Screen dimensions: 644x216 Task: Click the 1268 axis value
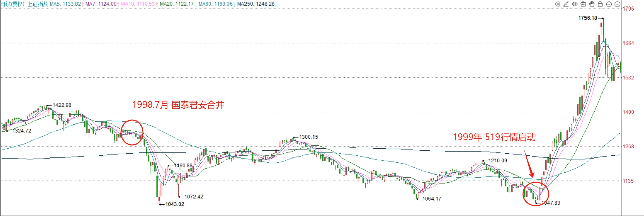[628, 146]
